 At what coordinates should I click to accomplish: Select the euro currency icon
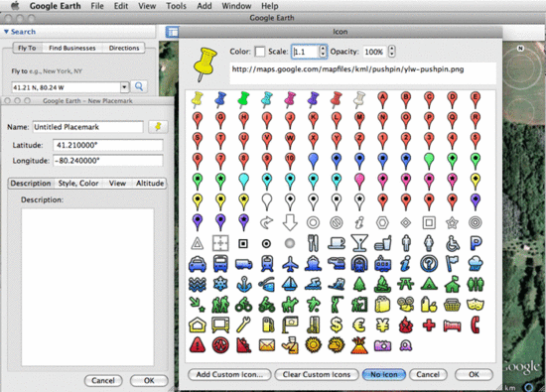(359, 326)
